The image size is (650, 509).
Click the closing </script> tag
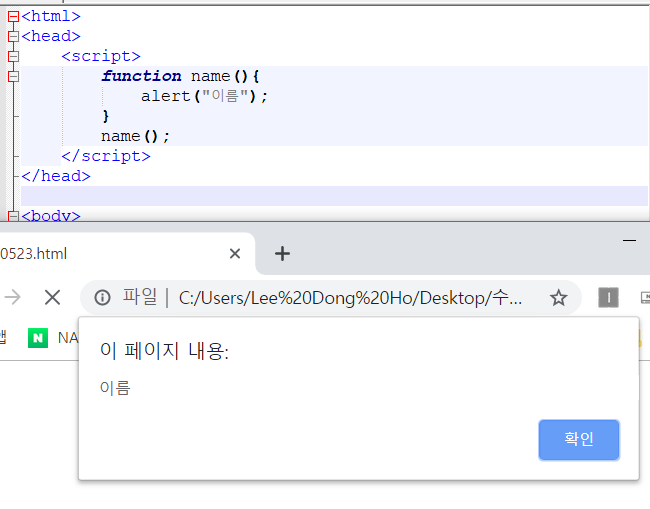click(x=106, y=156)
